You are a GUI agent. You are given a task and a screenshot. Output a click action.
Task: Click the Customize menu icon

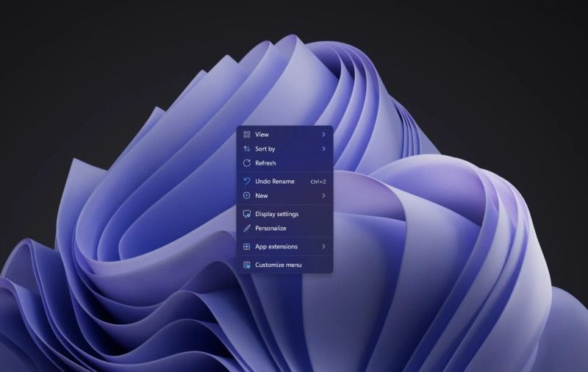click(x=247, y=265)
